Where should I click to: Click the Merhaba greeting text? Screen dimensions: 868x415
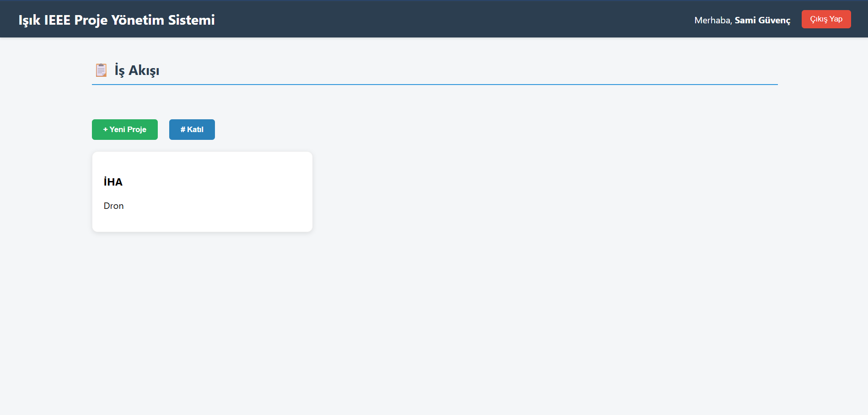[713, 20]
